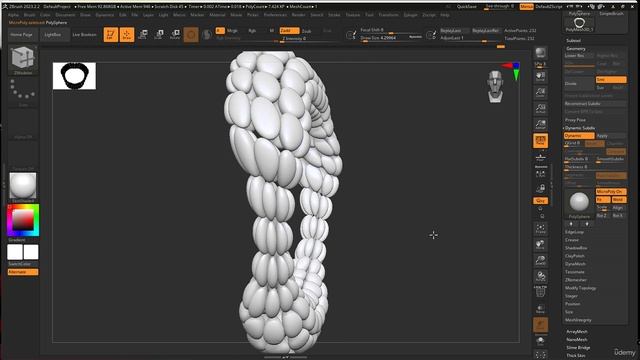Toggle the Transp transparency icon

[540, 309]
